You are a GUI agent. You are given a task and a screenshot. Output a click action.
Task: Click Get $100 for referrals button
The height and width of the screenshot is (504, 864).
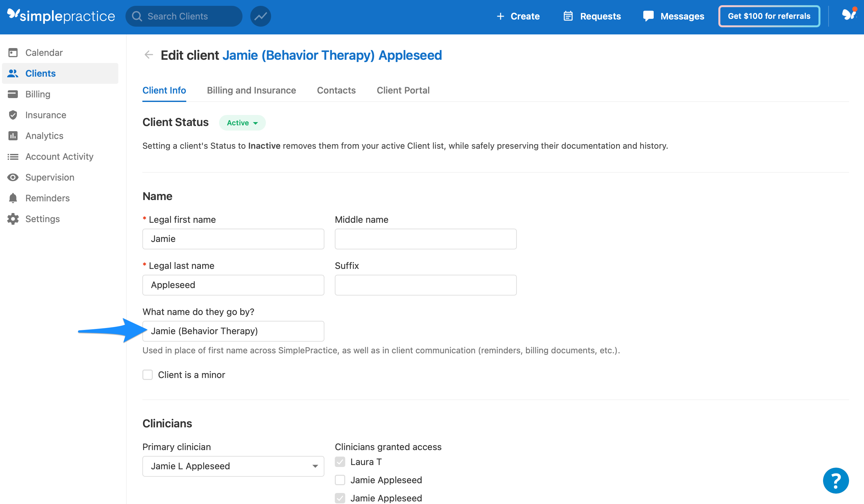pyautogui.click(x=769, y=16)
